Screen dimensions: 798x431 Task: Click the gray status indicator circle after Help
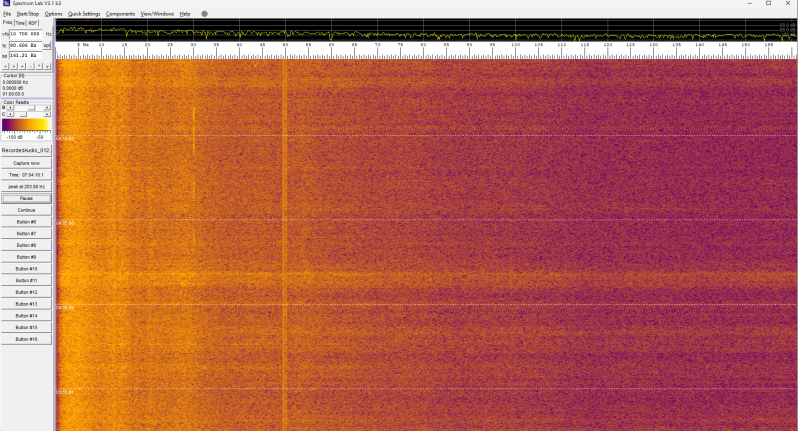click(x=204, y=14)
